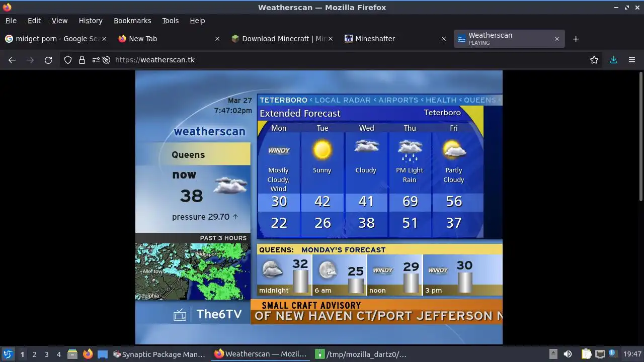Close the Mineshafter tab
Screen dimensions: 644x362
point(444,39)
